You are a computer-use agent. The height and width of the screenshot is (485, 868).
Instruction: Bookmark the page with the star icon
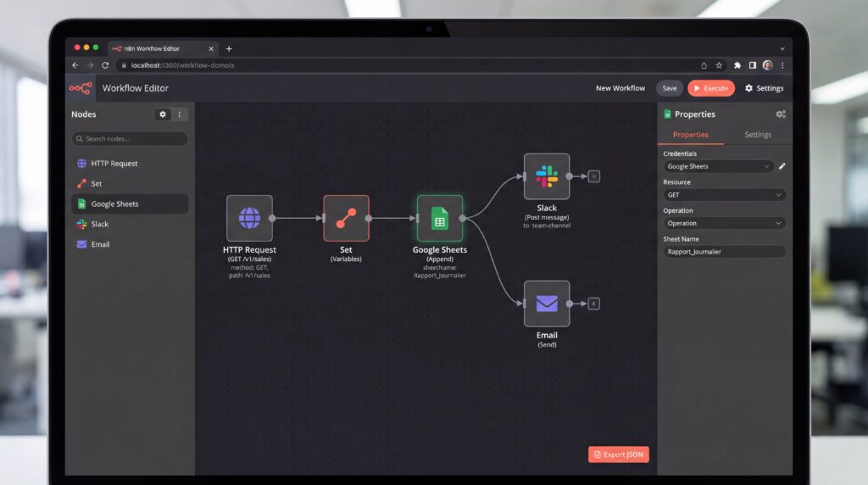(x=719, y=65)
